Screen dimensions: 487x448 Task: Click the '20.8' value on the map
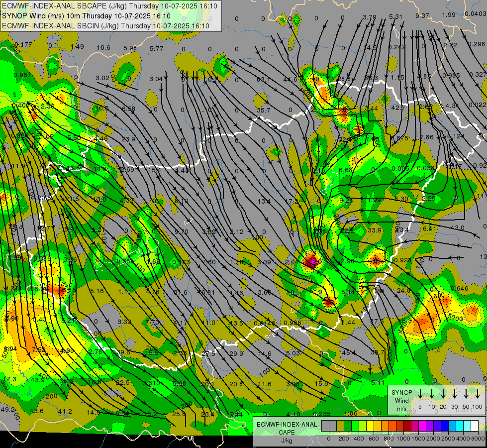tap(236, 384)
